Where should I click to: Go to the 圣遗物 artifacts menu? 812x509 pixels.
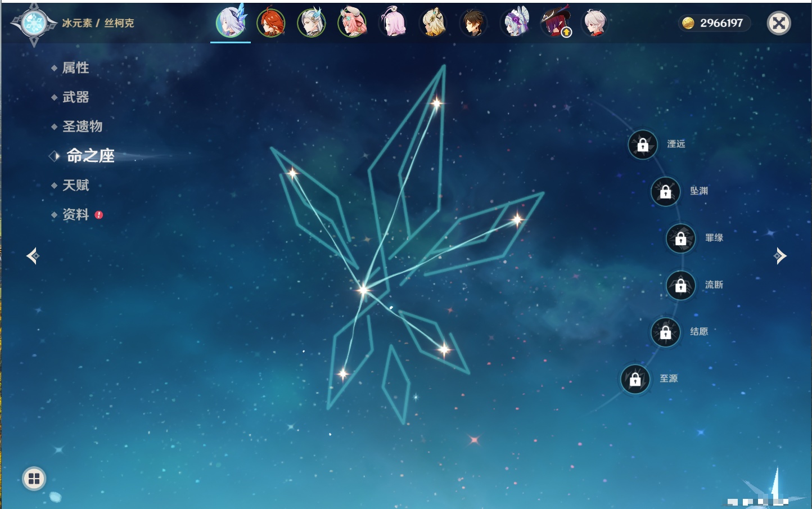(x=82, y=127)
